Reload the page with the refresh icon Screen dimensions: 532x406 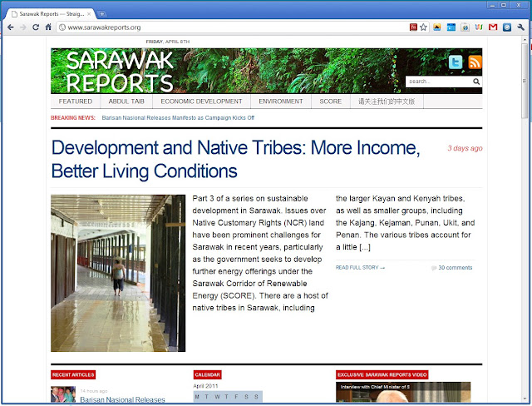[x=36, y=27]
